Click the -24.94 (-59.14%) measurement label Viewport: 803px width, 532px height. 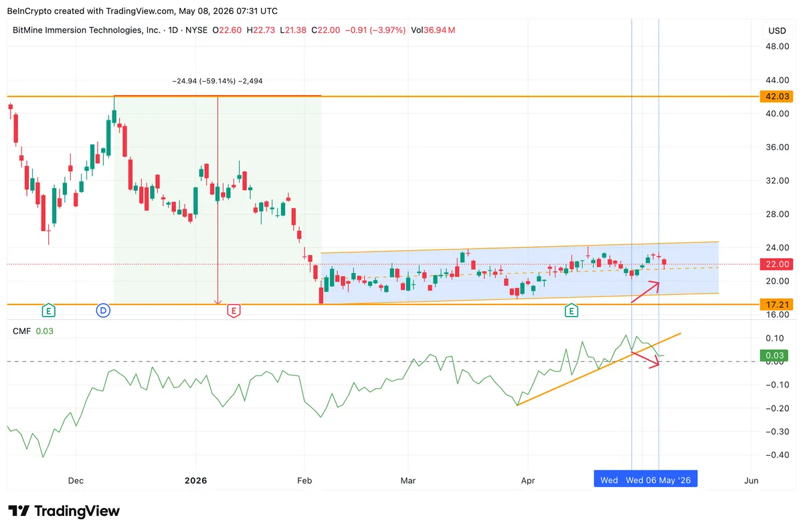217,81
